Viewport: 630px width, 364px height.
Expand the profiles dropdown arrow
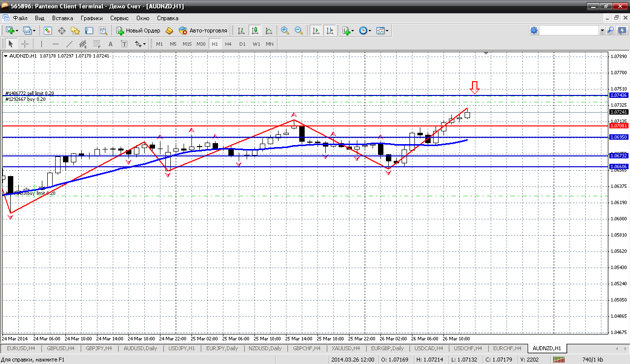tap(34, 30)
